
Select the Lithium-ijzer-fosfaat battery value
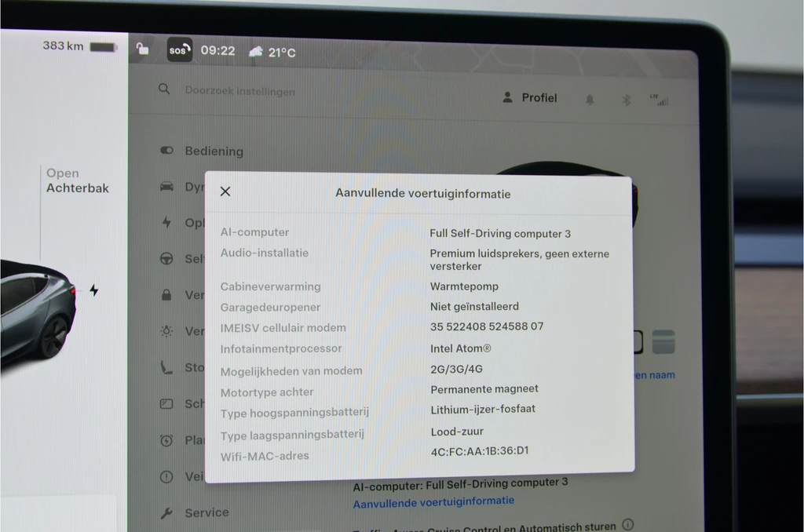pyautogui.click(x=483, y=409)
